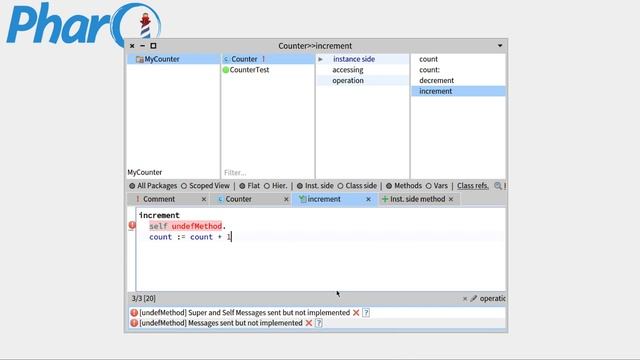Click the error icon of the Messages sent critique
Viewport: 640px width, 360px height.
[134, 323]
